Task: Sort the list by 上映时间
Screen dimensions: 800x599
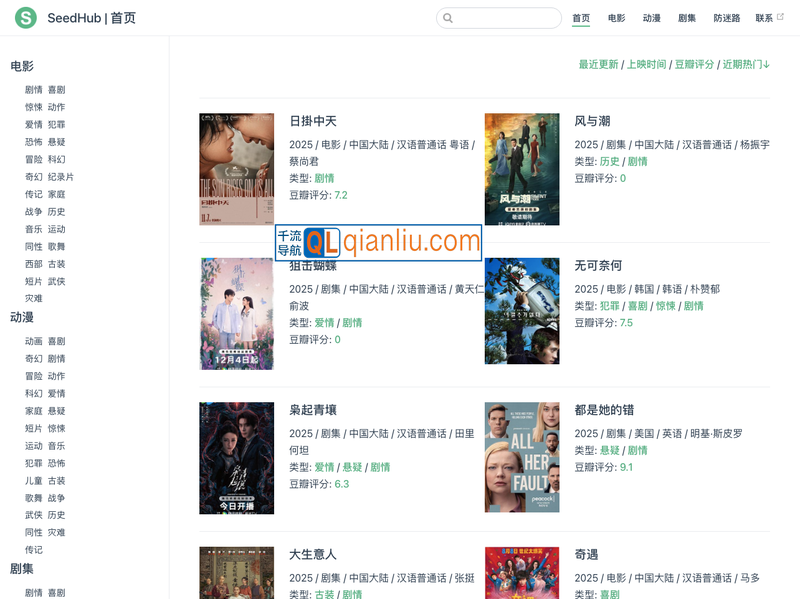Action: (646, 64)
